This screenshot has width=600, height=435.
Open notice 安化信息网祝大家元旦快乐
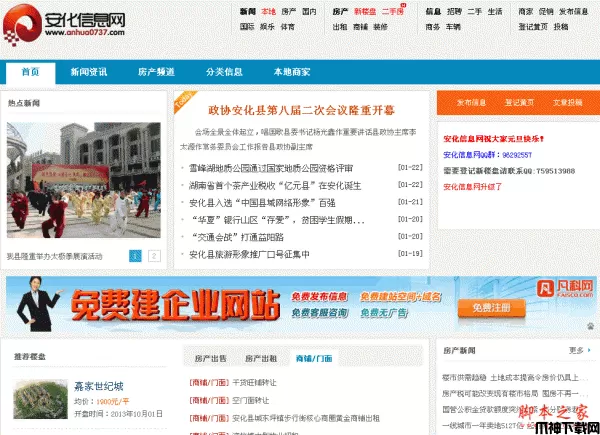click(493, 138)
